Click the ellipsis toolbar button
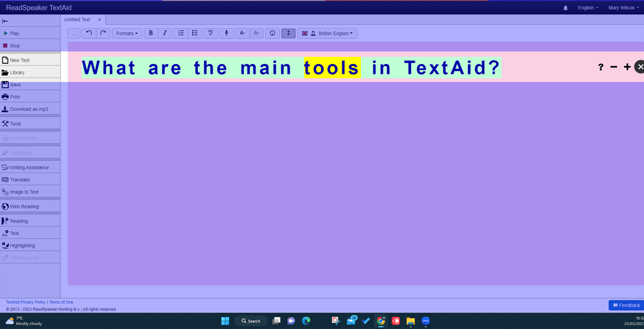 tap(74, 33)
